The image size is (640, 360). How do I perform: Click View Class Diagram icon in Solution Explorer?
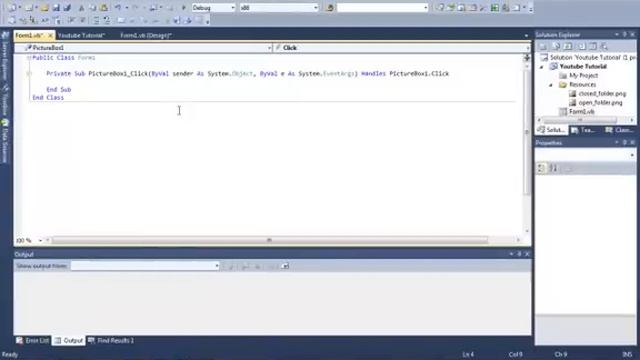pyautogui.click(x=604, y=46)
